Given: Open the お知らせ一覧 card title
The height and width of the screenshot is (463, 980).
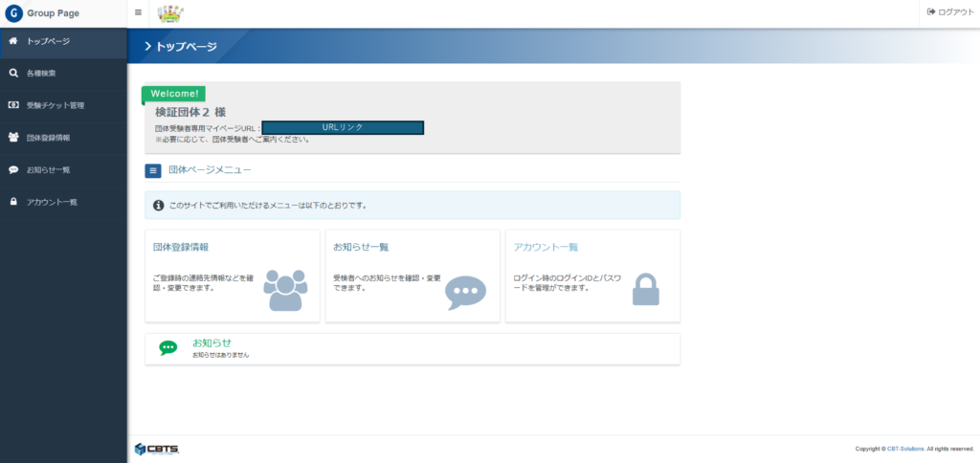Looking at the screenshot, I should [361, 247].
